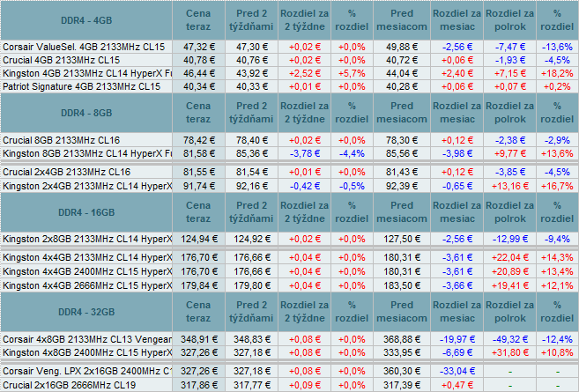This screenshot has height=392, width=579.
Task: Click the half-year percent -9,4%
Action: click(557, 240)
